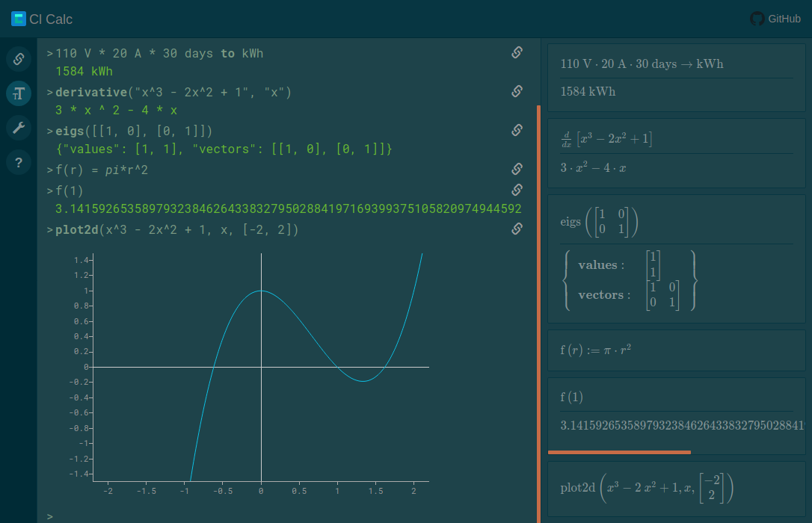Image resolution: width=812 pixels, height=523 pixels.
Task: Click the vertical orange scrollbar of output panel
Action: click(538, 314)
